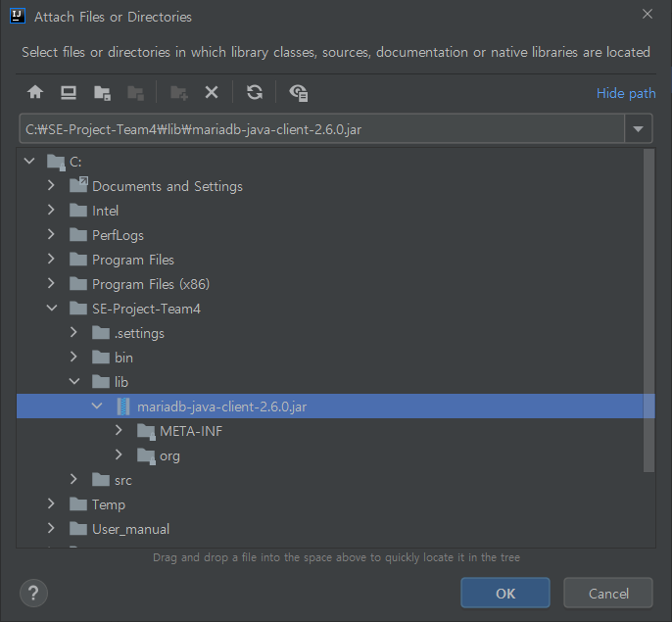Select the C: drive
Viewport: 672px width, 622px height.
tap(65, 162)
